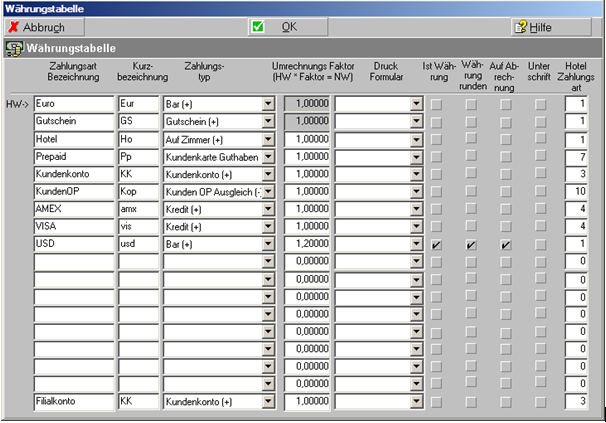The height and width of the screenshot is (423, 606).
Task: Enable Unterschrift checkbox for USD row
Action: [x=540, y=244]
